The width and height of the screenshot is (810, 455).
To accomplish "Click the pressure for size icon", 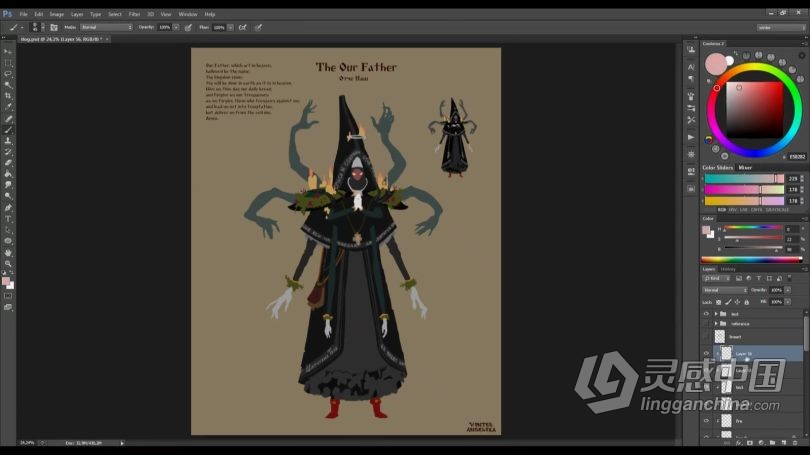I will pos(258,27).
